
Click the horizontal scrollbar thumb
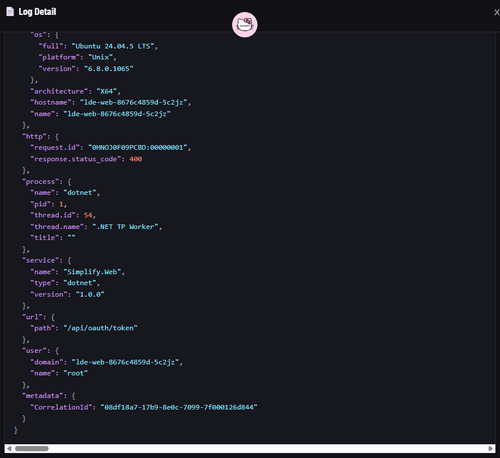pos(32,449)
